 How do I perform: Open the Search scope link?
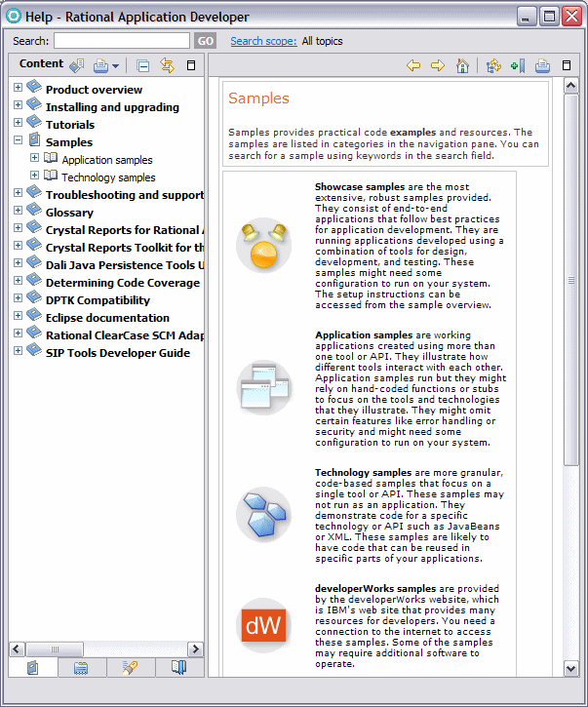(263, 41)
